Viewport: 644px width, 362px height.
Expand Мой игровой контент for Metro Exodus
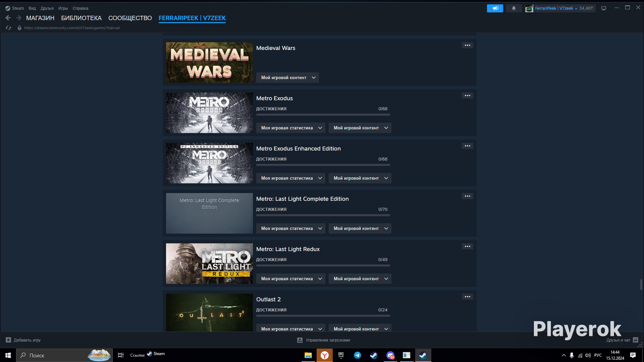click(360, 128)
